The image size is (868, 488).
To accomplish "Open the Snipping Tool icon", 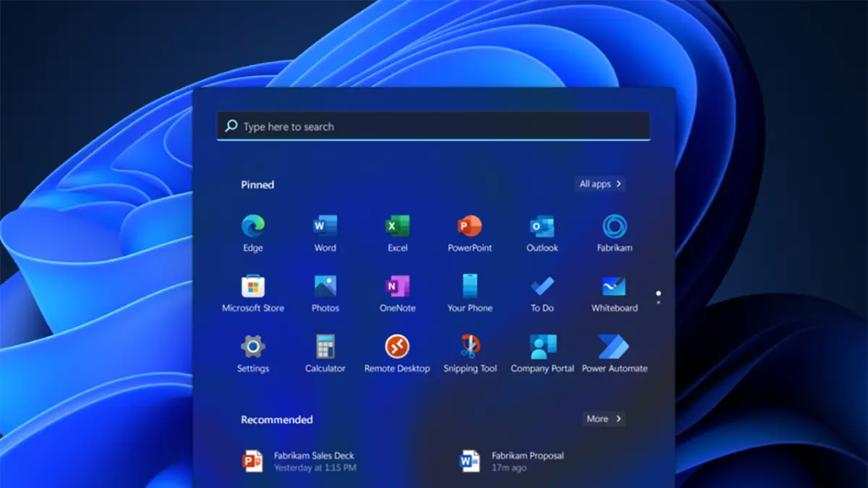I will [469, 347].
